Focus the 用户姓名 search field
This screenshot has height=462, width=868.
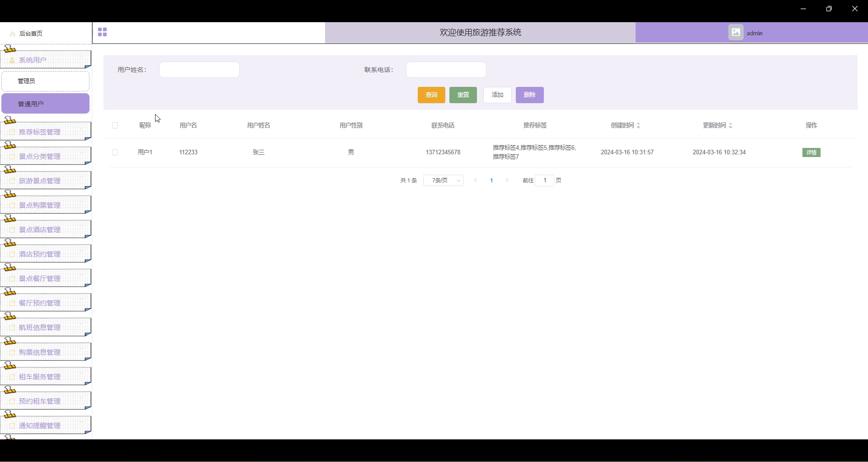pyautogui.click(x=199, y=70)
